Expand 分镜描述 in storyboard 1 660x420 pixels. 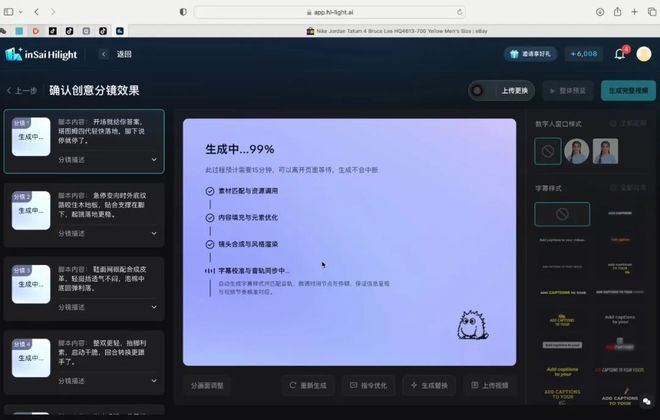108,160
